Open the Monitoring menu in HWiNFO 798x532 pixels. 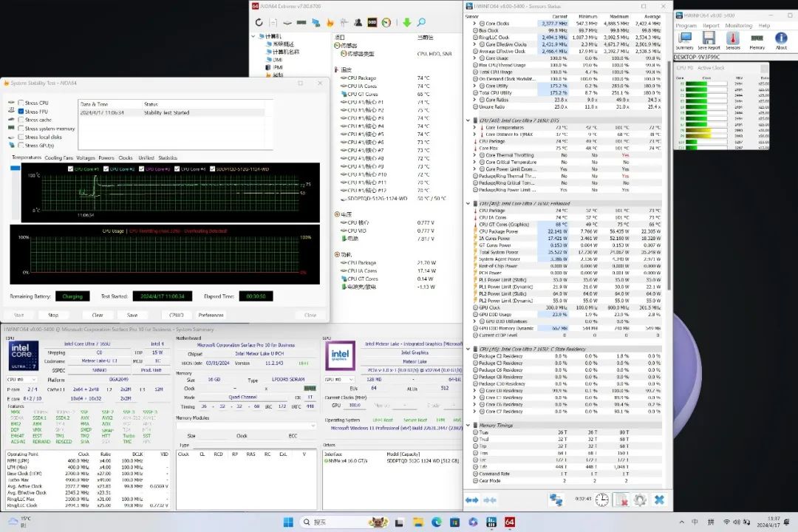pos(738,25)
